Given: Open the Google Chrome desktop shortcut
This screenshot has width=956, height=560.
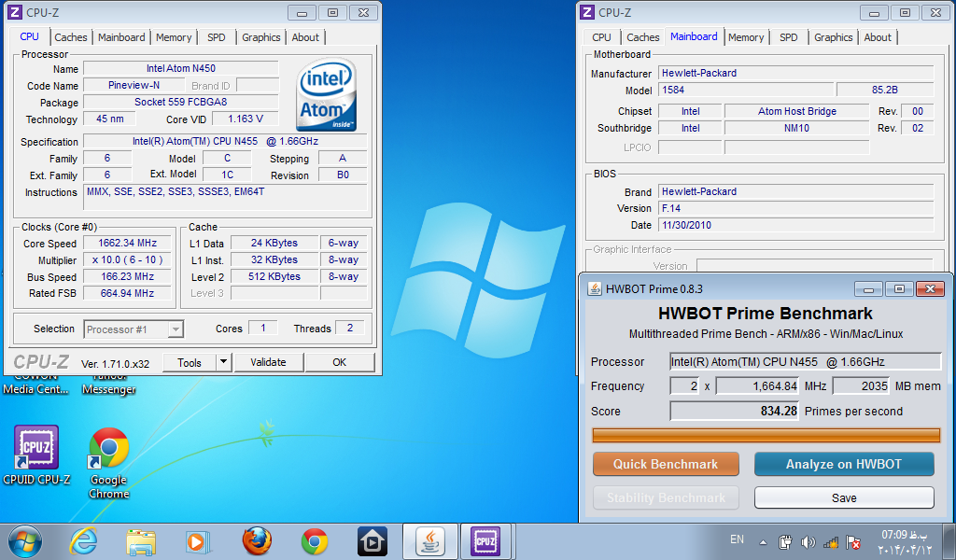Looking at the screenshot, I should coord(108,463).
